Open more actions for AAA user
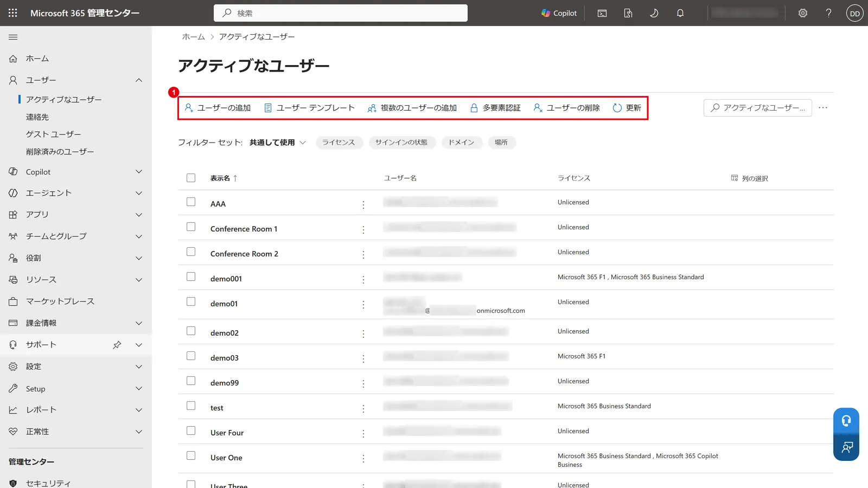The height and width of the screenshot is (488, 868). 363,204
